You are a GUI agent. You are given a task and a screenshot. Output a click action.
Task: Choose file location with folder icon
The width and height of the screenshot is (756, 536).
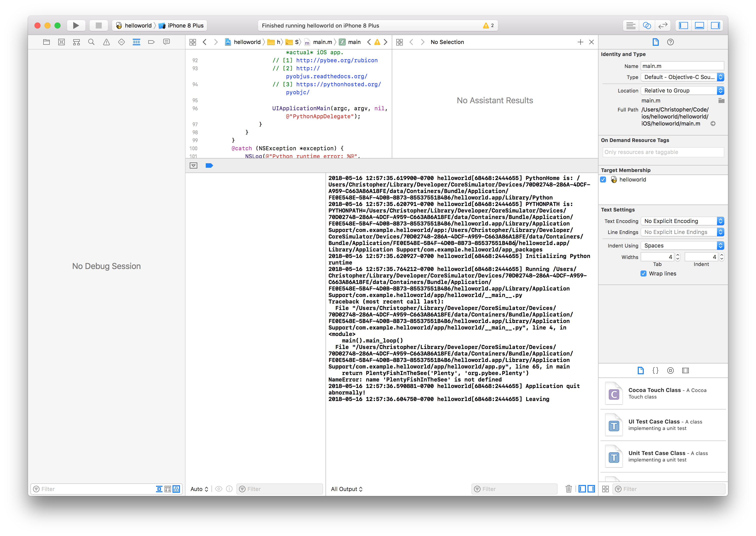pyautogui.click(x=721, y=100)
